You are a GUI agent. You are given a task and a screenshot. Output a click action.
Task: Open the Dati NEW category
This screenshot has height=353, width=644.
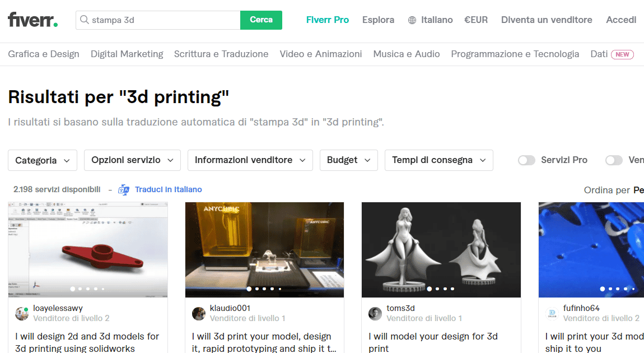pyautogui.click(x=612, y=54)
